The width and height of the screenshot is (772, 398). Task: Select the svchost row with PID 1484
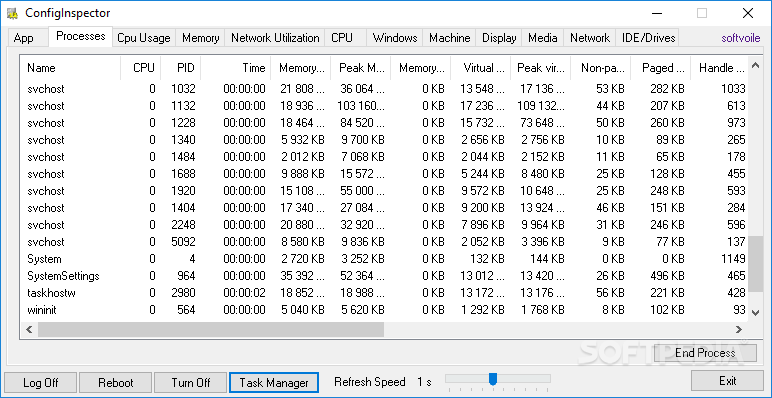385,157
